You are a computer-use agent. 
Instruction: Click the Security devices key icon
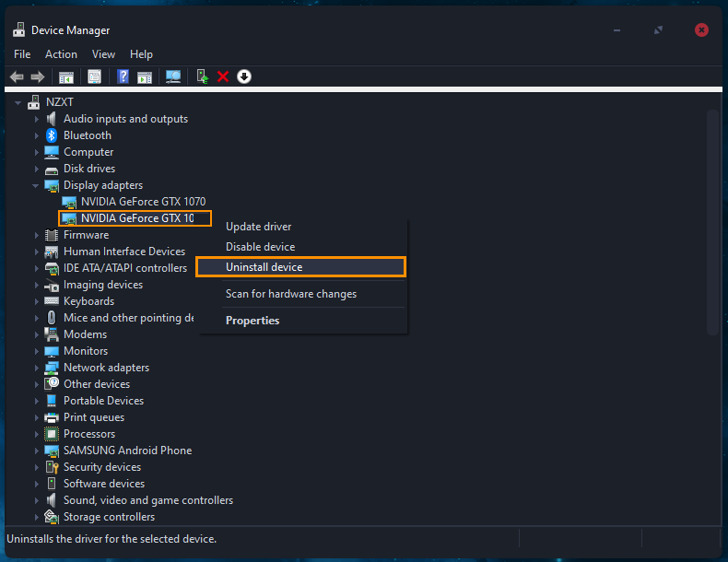pyautogui.click(x=52, y=467)
